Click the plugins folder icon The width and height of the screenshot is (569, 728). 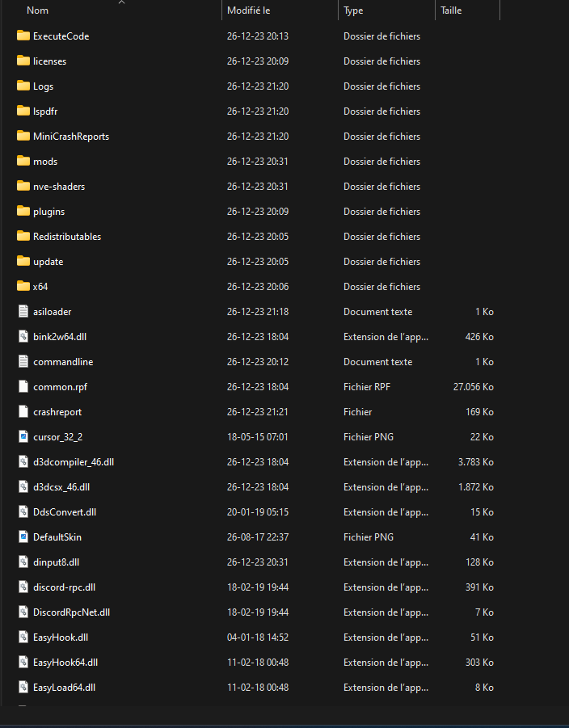pyautogui.click(x=23, y=211)
